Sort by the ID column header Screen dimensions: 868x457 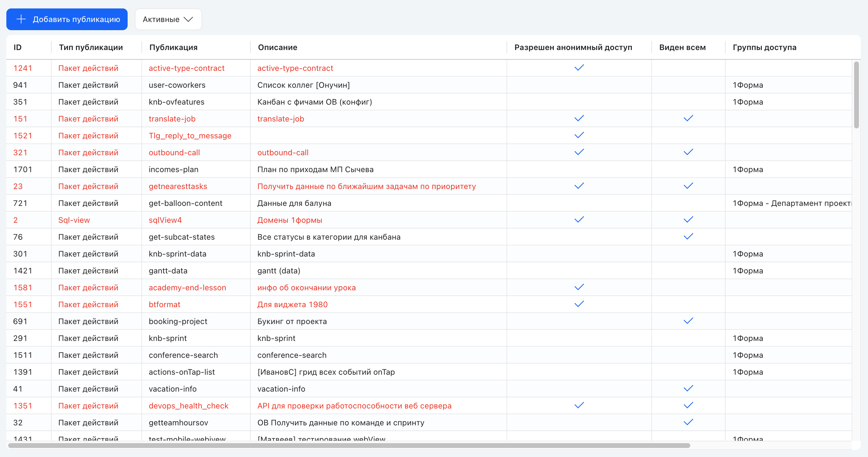click(17, 48)
